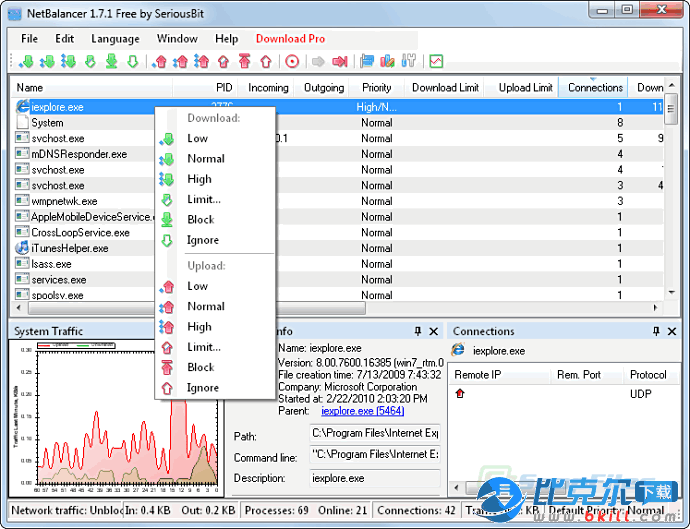The width and height of the screenshot is (690, 529).
Task: Click inside the Path text field
Action: 374,434
